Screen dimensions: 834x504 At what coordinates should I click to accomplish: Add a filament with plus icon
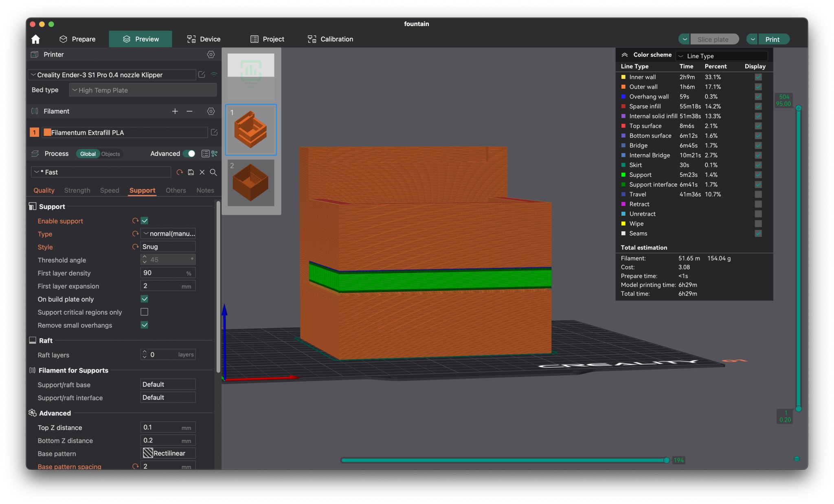click(x=175, y=111)
